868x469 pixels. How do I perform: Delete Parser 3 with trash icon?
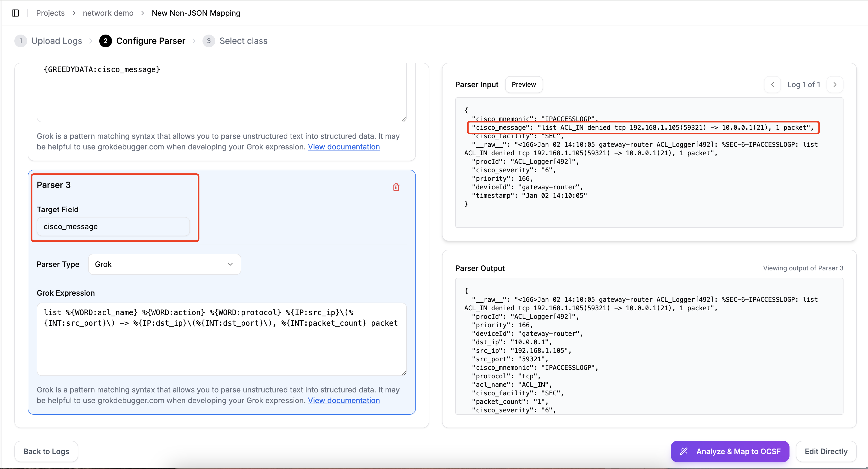[x=396, y=187]
